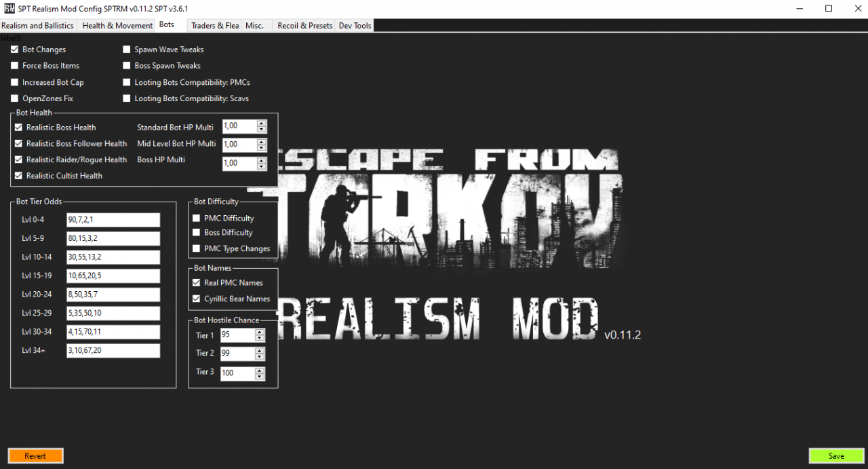
Task: Increase Boss HP Multi value
Action: (x=262, y=160)
